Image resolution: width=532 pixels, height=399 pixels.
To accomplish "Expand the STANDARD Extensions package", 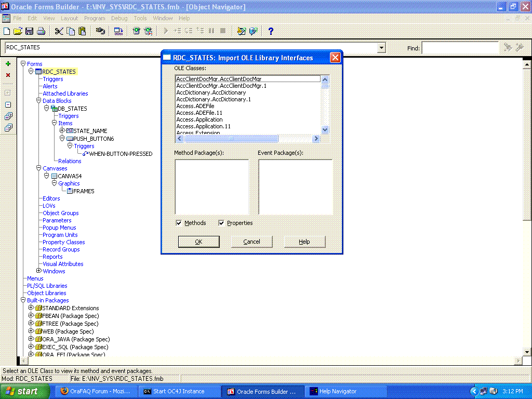I will click(x=31, y=308).
